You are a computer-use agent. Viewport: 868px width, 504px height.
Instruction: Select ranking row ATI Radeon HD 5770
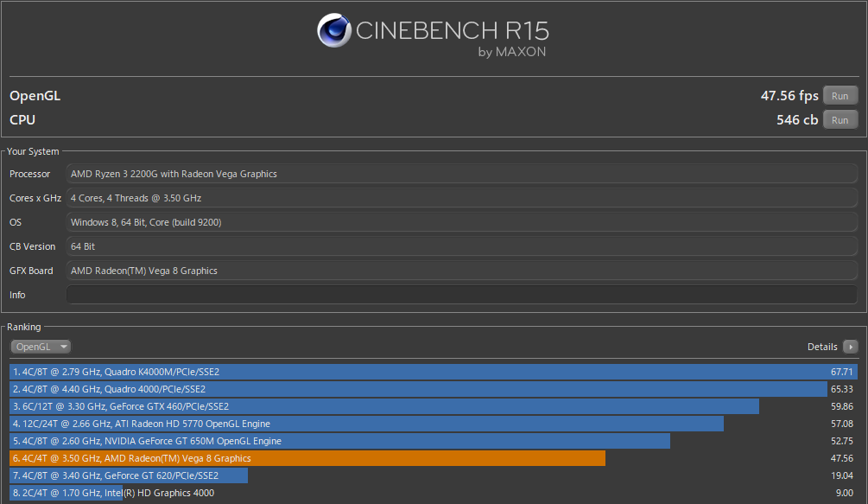[434, 424]
